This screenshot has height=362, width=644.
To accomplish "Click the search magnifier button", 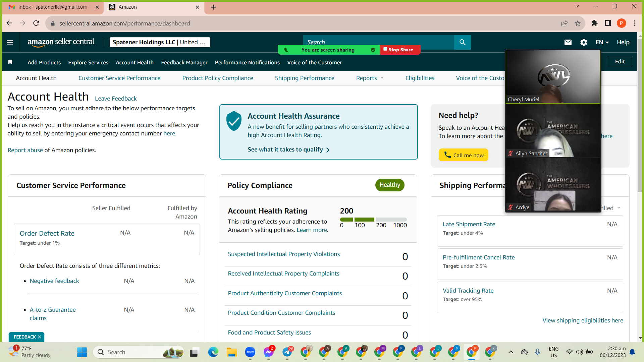I will [x=462, y=42].
